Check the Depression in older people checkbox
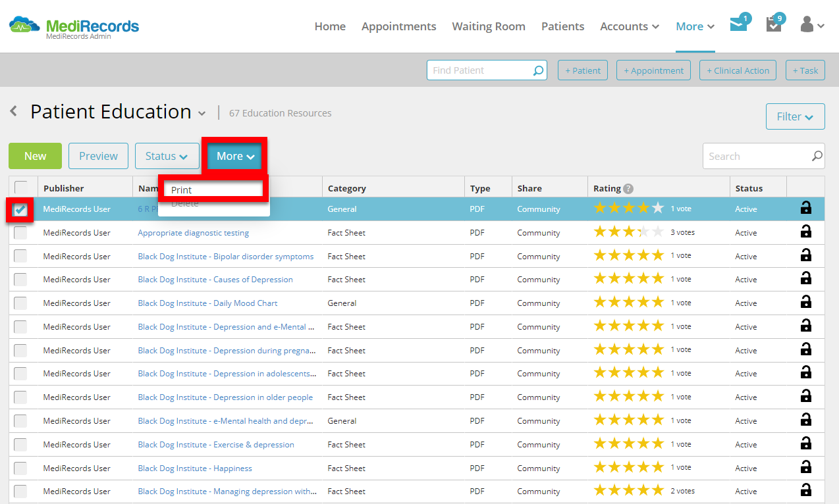Image resolution: width=839 pixels, height=504 pixels. pyautogui.click(x=21, y=397)
